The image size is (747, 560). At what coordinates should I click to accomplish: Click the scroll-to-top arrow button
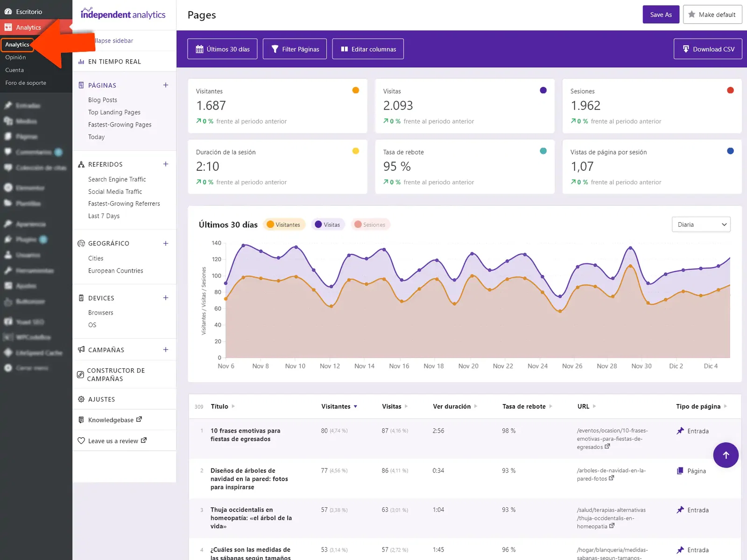coord(726,455)
